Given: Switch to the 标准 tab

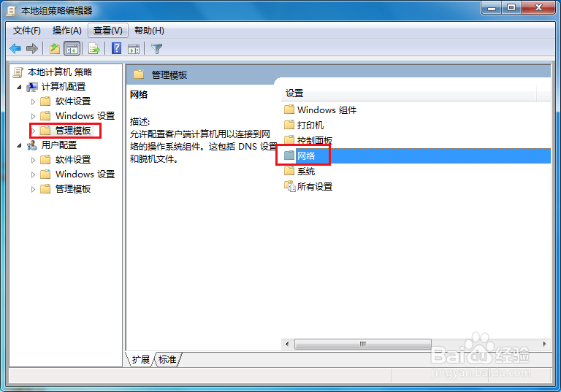Looking at the screenshot, I should click(x=167, y=359).
